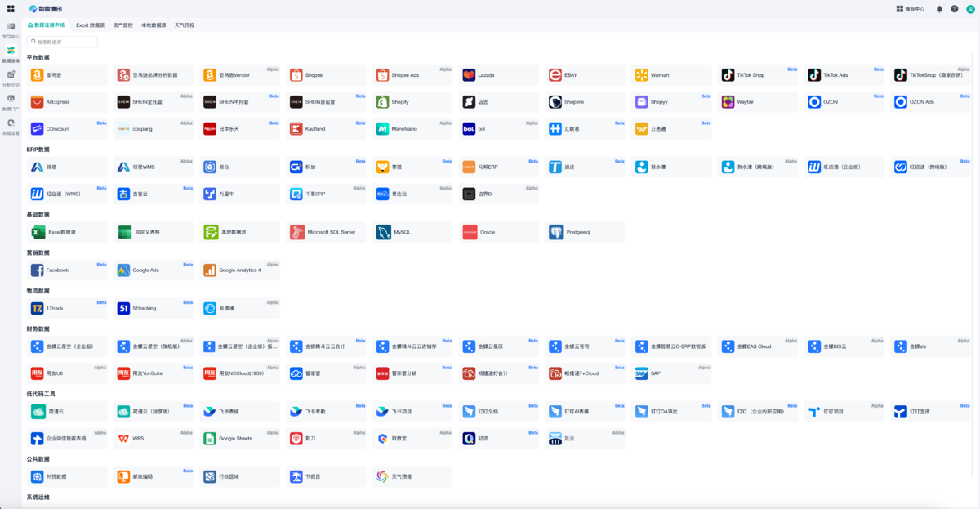This screenshot has width=980, height=509.
Task: Switch to the Excel 数据源 tab
Action: pyautogui.click(x=91, y=25)
